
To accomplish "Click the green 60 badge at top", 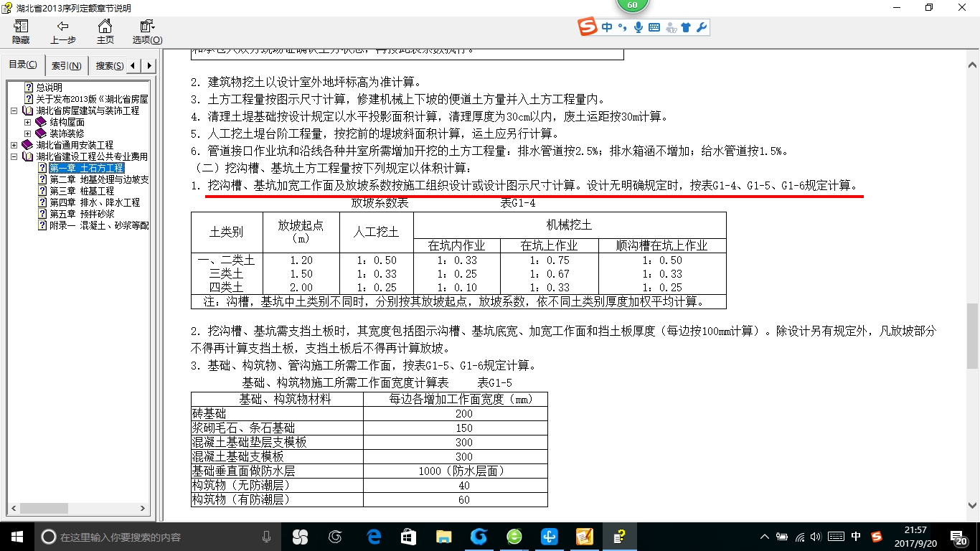I will (632, 5).
